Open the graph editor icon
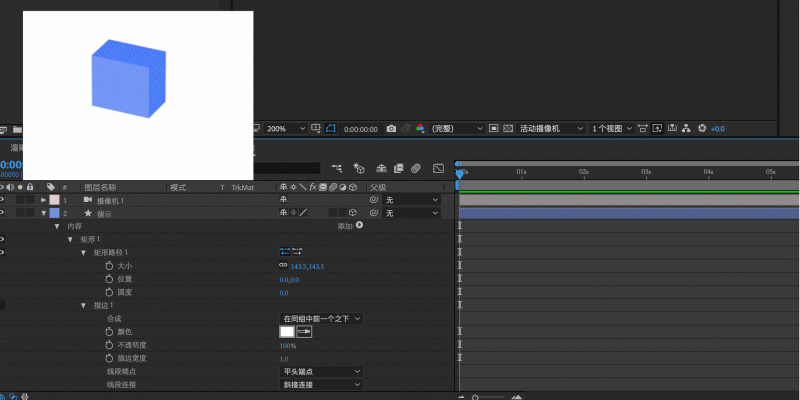The image size is (800, 400). pyautogui.click(x=438, y=168)
